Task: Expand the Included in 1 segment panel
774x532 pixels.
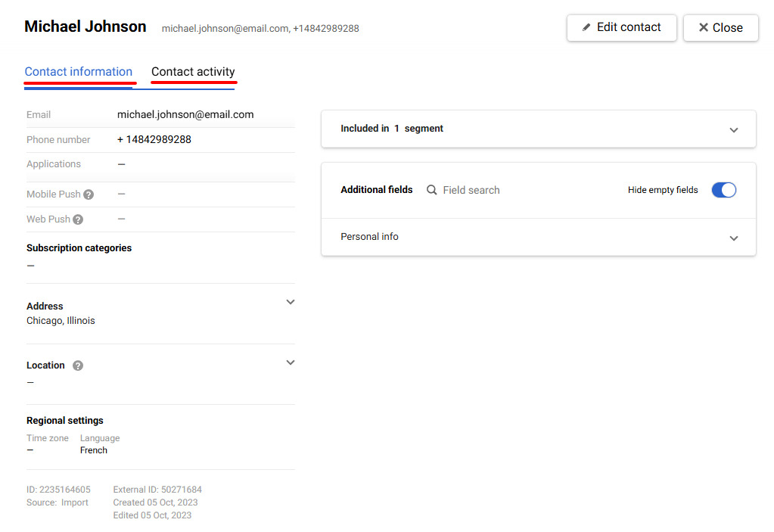Action: [733, 129]
